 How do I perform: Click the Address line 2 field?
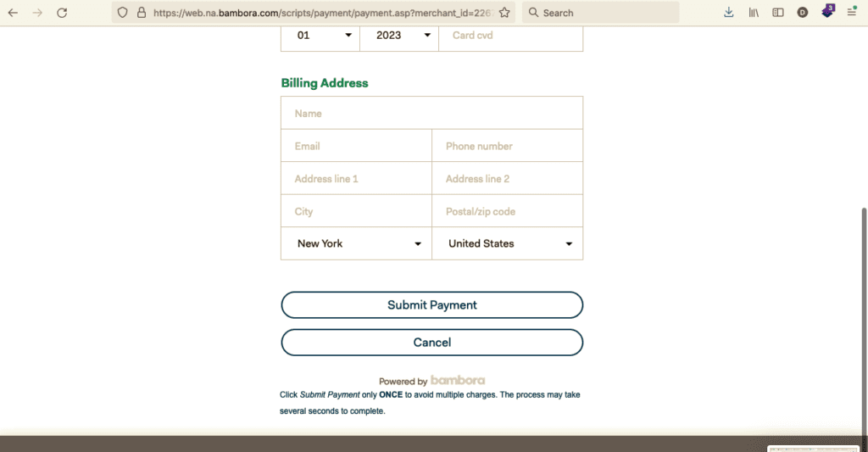pyautogui.click(x=507, y=178)
